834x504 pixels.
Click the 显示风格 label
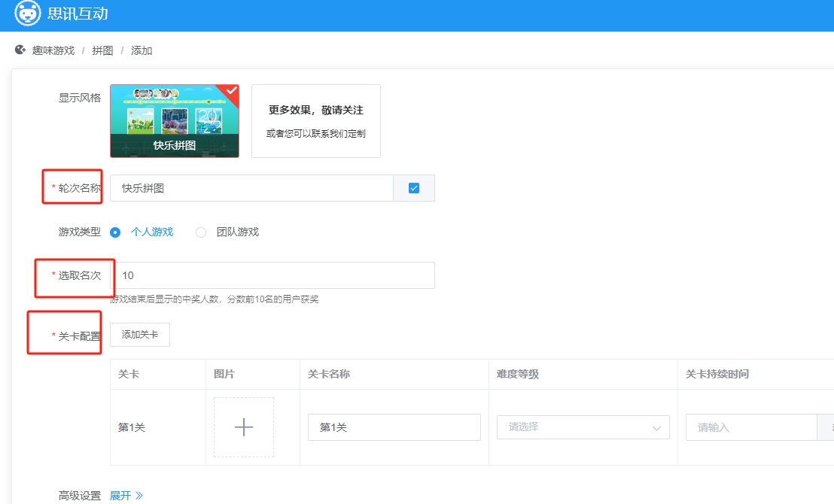point(80,98)
